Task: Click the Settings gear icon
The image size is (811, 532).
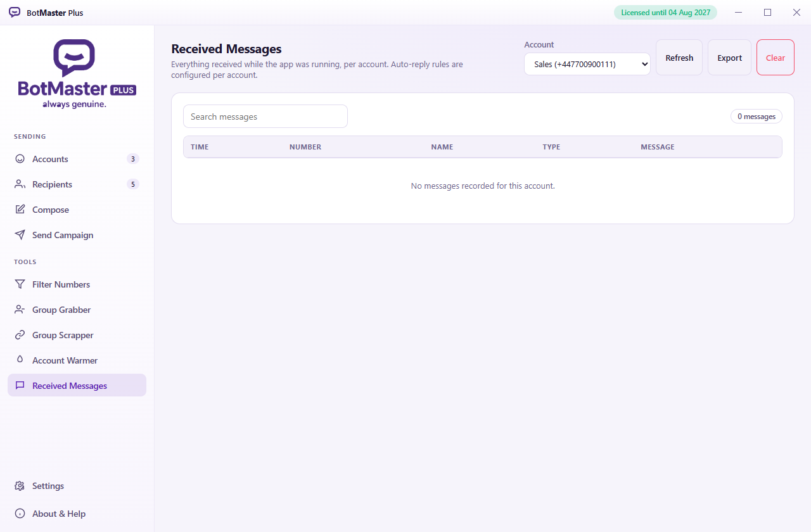Action: [20, 486]
